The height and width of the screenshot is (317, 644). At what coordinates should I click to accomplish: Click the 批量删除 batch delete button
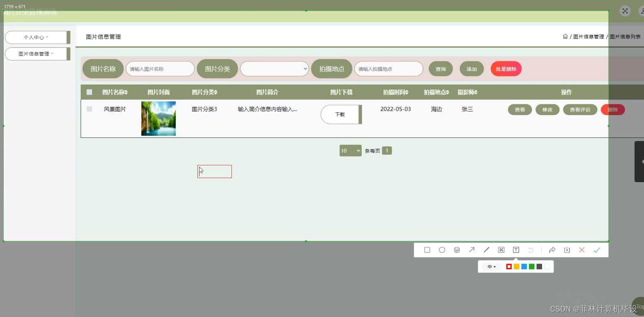506,69
